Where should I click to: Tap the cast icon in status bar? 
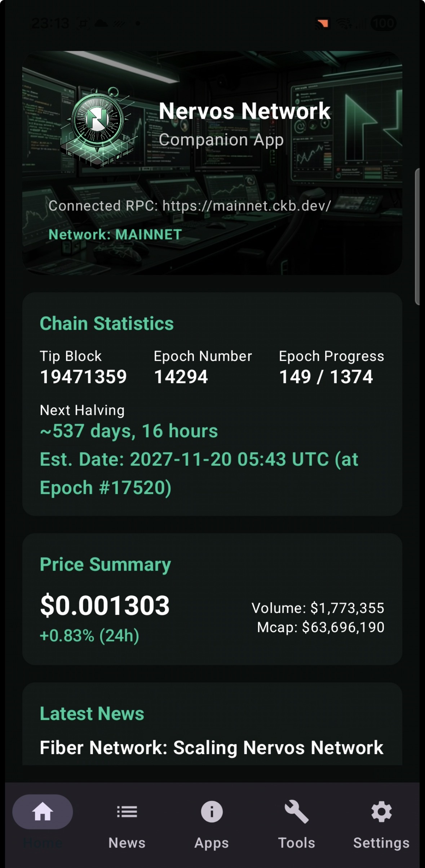point(322,24)
